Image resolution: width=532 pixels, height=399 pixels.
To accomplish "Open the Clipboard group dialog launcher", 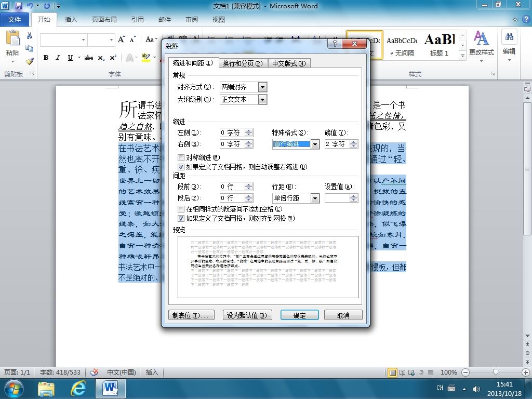I will [x=33, y=74].
